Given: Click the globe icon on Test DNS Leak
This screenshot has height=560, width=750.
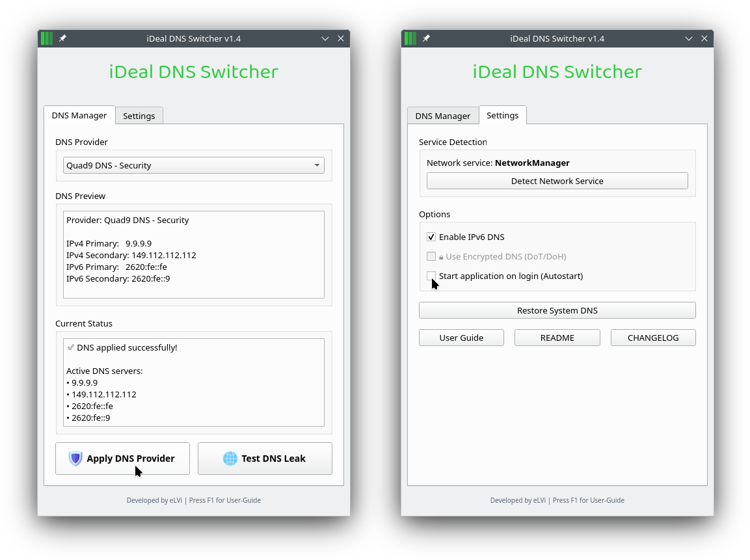Looking at the screenshot, I should tap(230, 458).
